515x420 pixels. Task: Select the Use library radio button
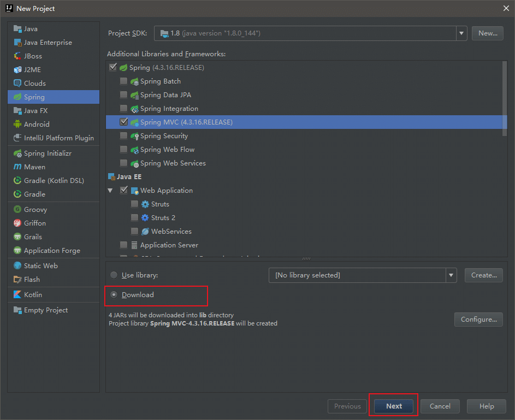coord(114,275)
